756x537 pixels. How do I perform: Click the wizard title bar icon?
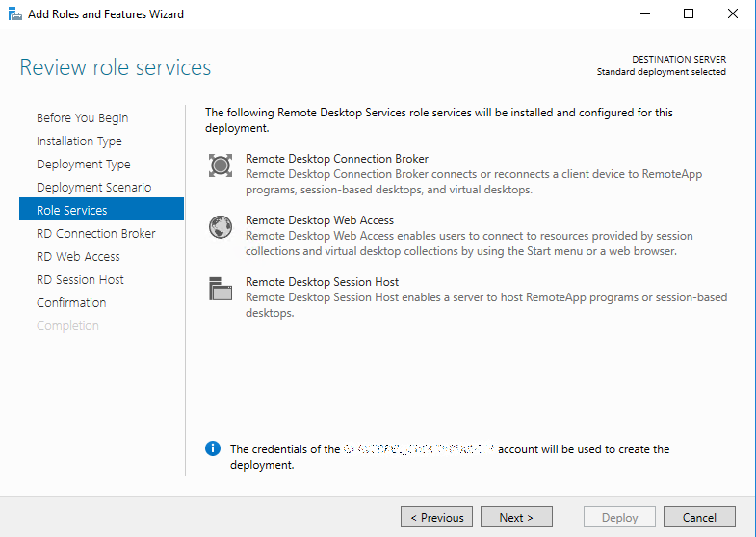(15, 14)
